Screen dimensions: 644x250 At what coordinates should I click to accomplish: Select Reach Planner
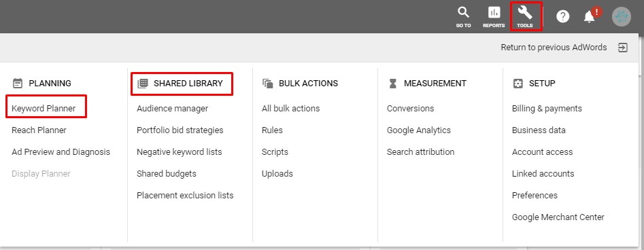[x=39, y=130]
